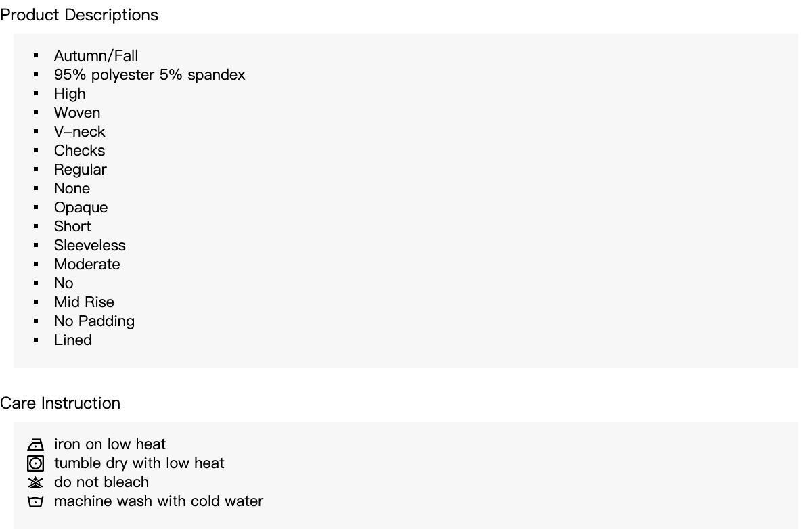Click the Care Instruction heading
Image resolution: width=812 pixels, height=529 pixels.
tap(60, 403)
